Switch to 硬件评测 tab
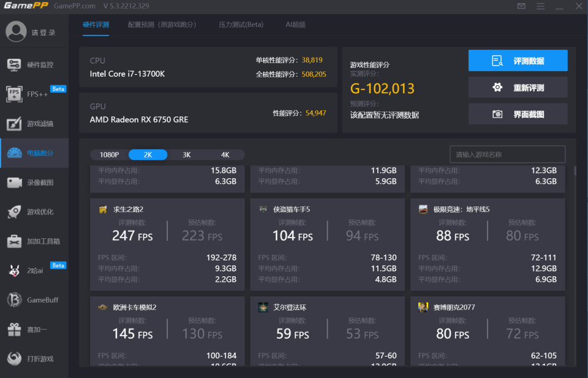This screenshot has width=588, height=378. click(96, 25)
